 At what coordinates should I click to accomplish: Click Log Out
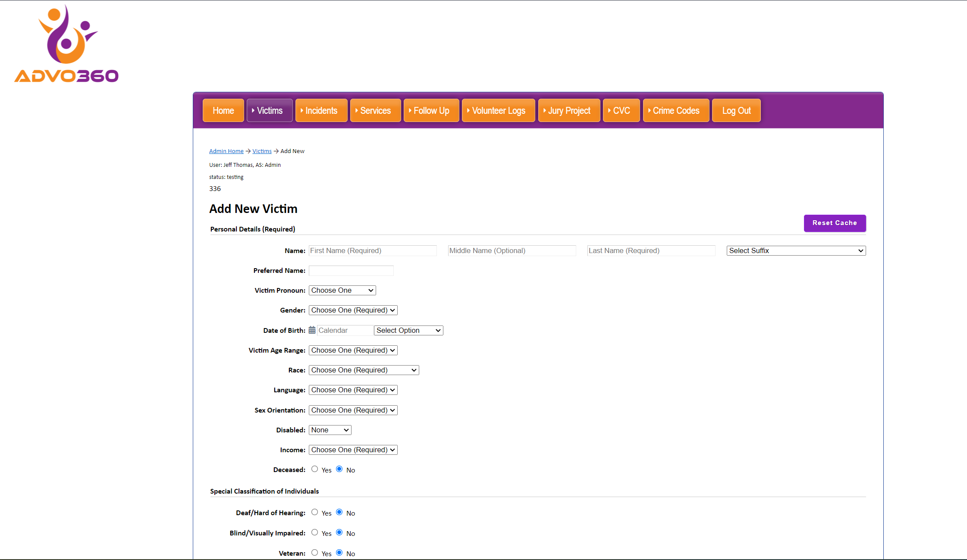click(737, 111)
